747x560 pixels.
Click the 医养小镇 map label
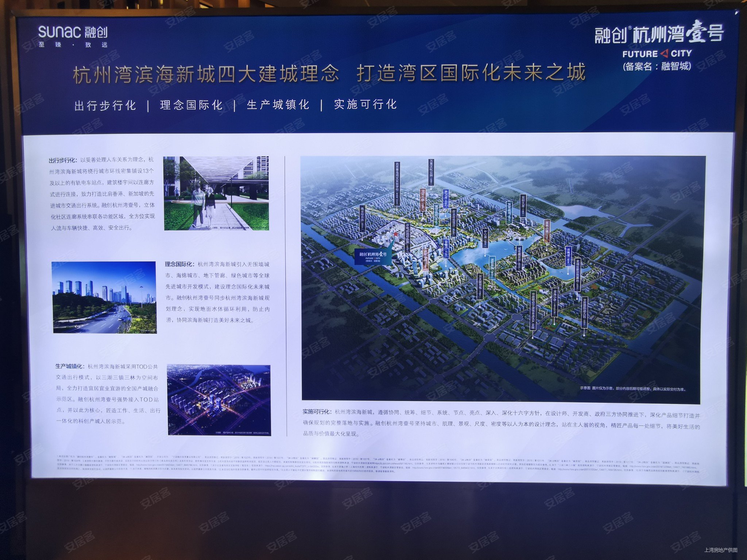547,232
